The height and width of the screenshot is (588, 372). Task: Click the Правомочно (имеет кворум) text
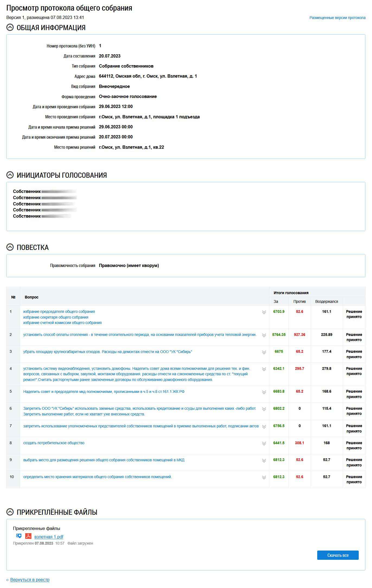pyautogui.click(x=129, y=266)
